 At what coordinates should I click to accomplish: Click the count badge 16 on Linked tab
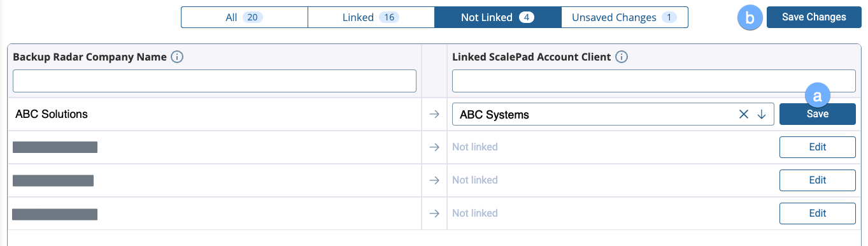point(388,17)
